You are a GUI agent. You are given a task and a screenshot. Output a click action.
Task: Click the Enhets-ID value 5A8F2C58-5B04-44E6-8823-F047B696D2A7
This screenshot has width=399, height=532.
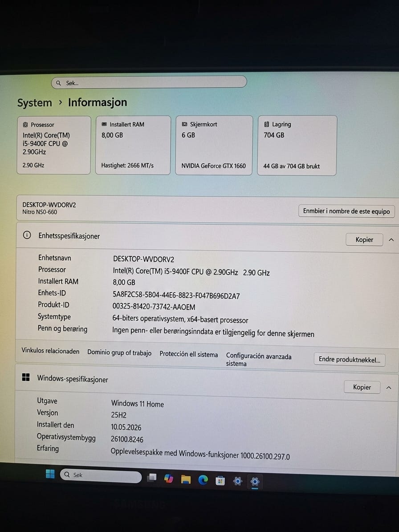(x=176, y=296)
